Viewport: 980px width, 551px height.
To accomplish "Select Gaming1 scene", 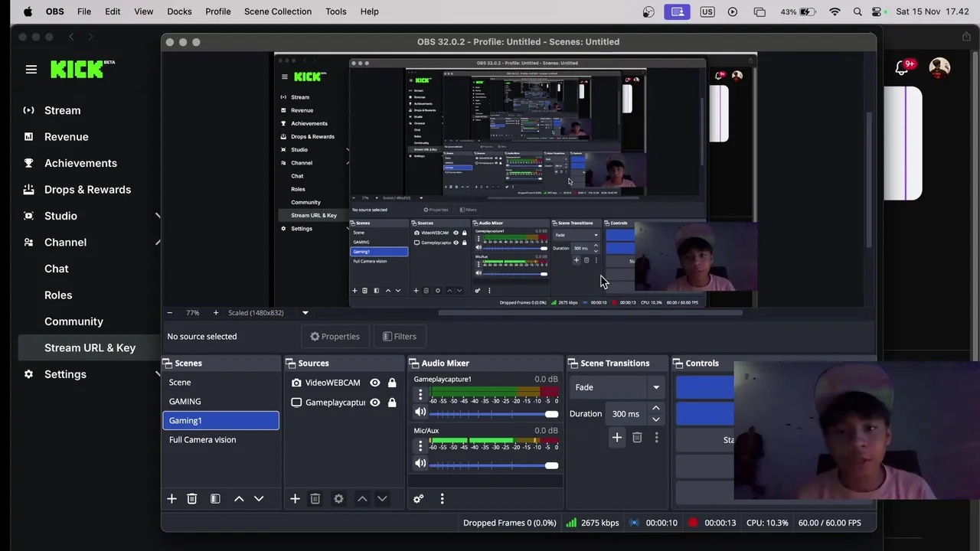I will point(220,421).
